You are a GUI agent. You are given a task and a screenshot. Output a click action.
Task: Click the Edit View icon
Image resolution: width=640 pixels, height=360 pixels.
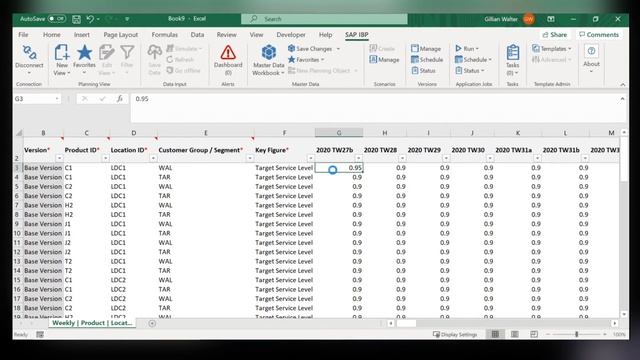107,53
